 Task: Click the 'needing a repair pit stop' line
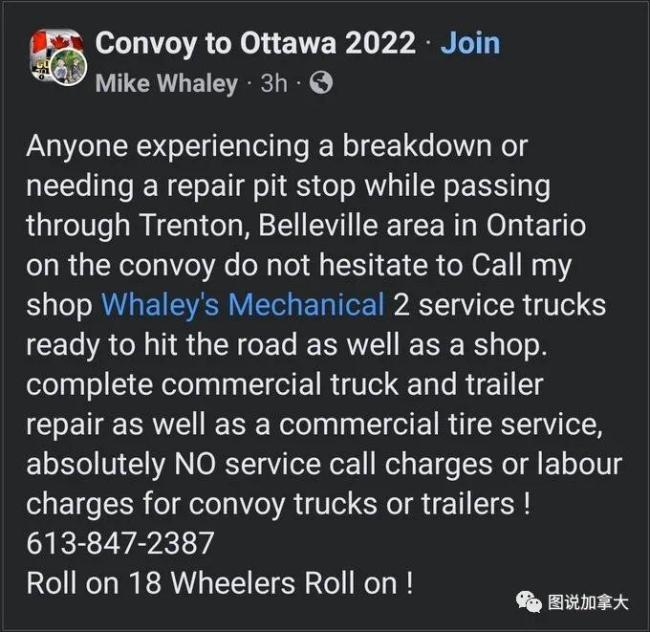[289, 187]
